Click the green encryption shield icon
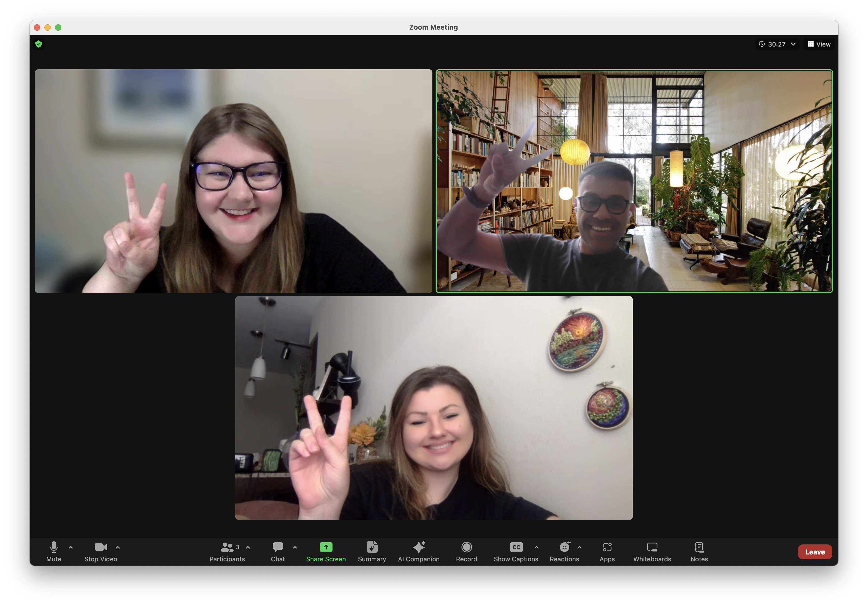868x605 pixels. point(39,44)
